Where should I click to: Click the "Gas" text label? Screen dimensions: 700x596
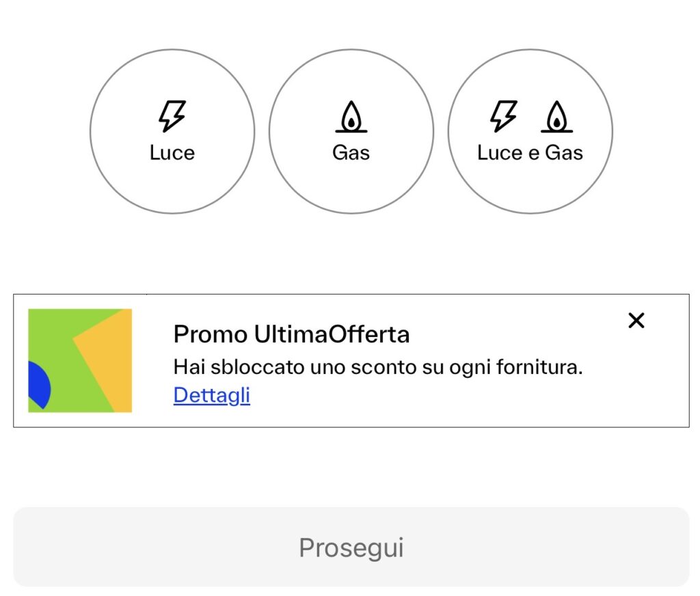point(351,152)
